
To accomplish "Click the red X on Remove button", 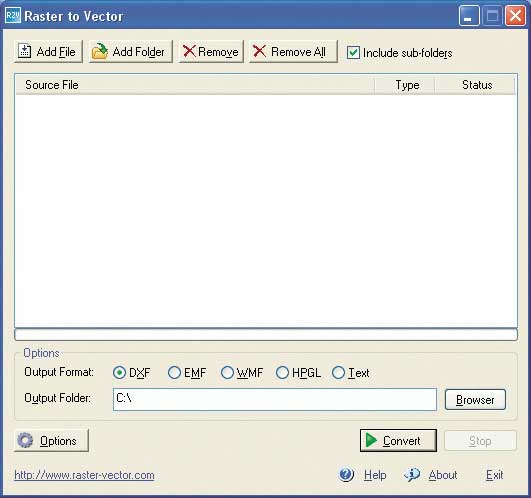I will [x=189, y=51].
